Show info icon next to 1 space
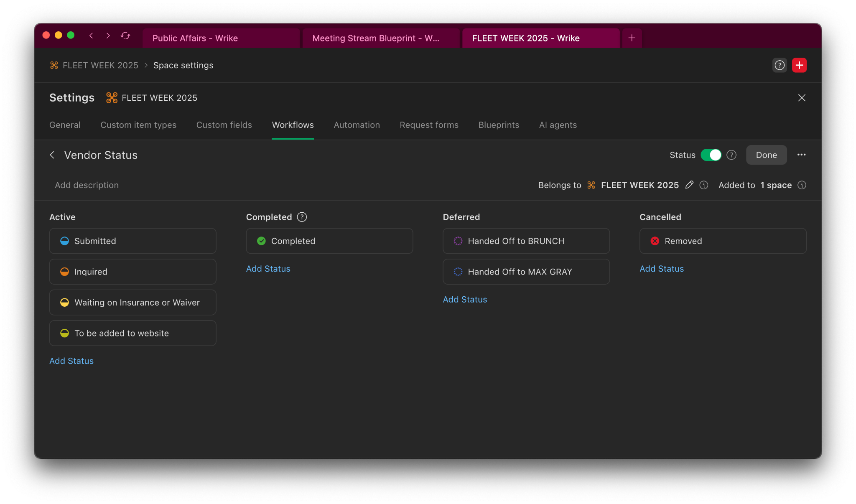The height and width of the screenshot is (504, 856). [802, 185]
